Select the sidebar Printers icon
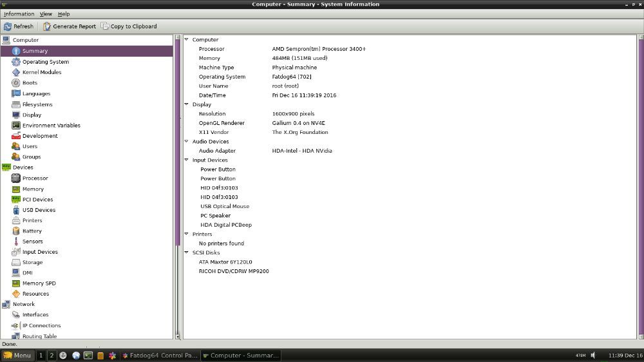Viewport: 644px width, 362px height. 16,221
